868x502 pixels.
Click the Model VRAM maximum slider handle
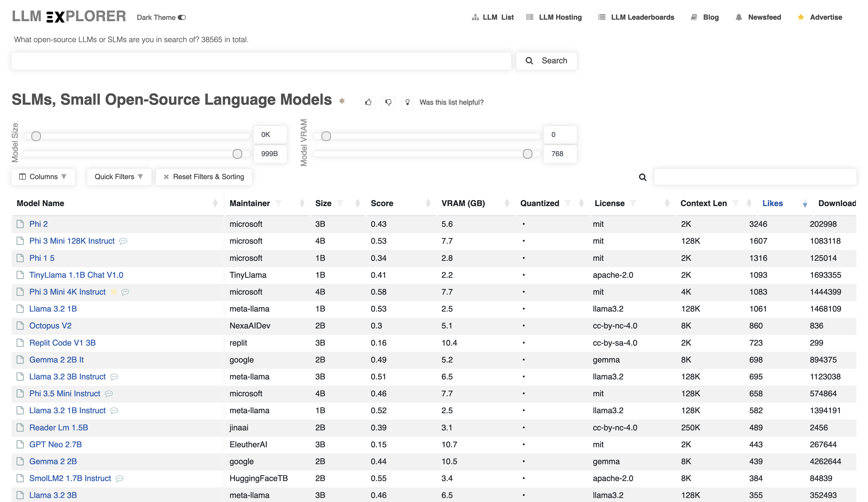point(527,154)
